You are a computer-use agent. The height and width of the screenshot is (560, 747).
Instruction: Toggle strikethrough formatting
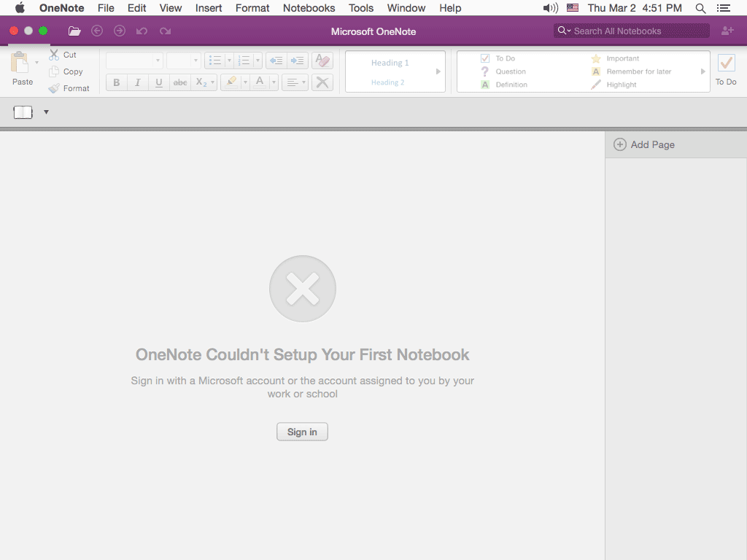180,82
